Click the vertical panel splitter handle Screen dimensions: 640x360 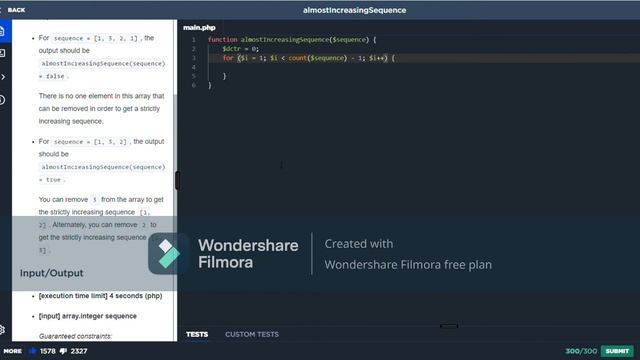tap(178, 180)
